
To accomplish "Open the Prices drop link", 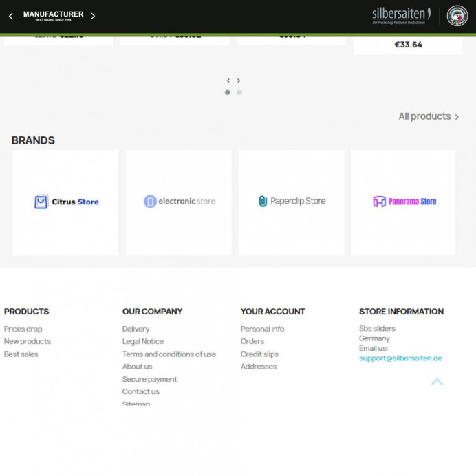I will (x=23, y=329).
